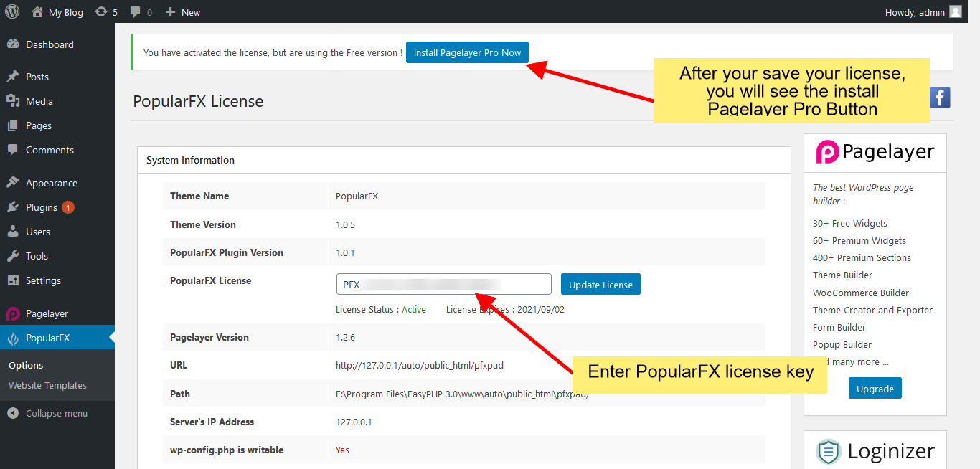Click the Form Builder feature text
Image resolution: width=980 pixels, height=469 pixels.
[839, 327]
